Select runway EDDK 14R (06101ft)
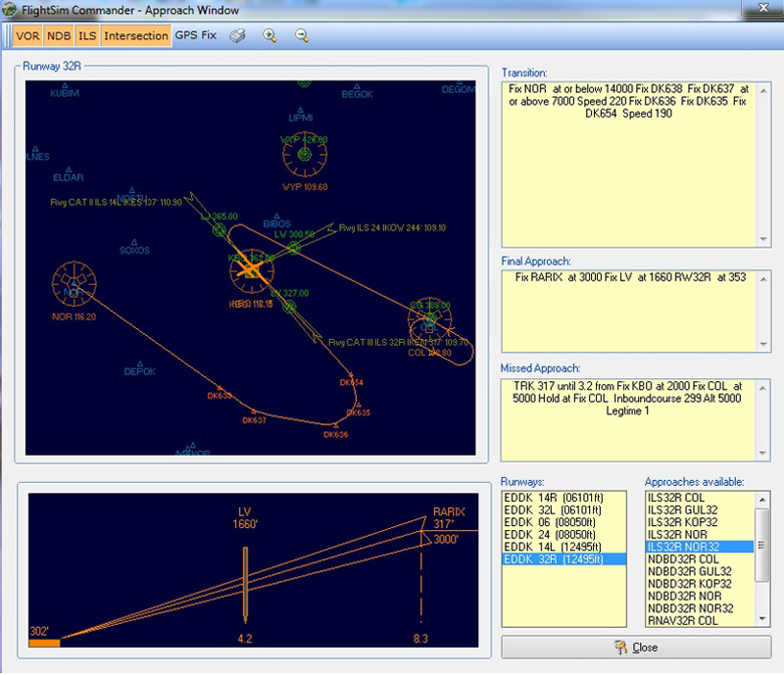The width and height of the screenshot is (784, 675). click(x=563, y=498)
